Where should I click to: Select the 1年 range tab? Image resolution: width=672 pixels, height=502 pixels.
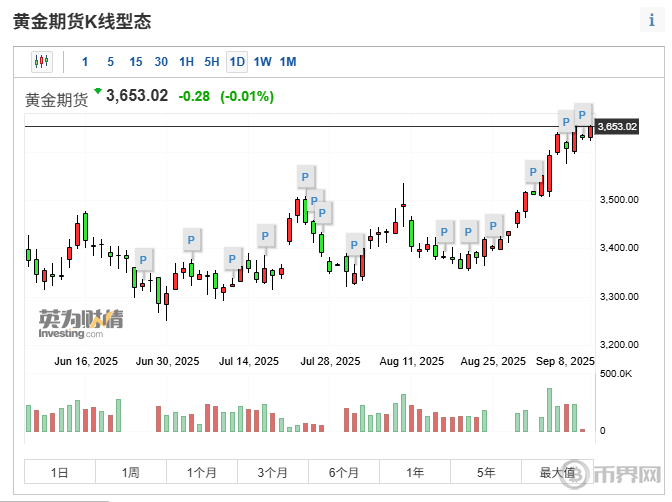point(415,472)
